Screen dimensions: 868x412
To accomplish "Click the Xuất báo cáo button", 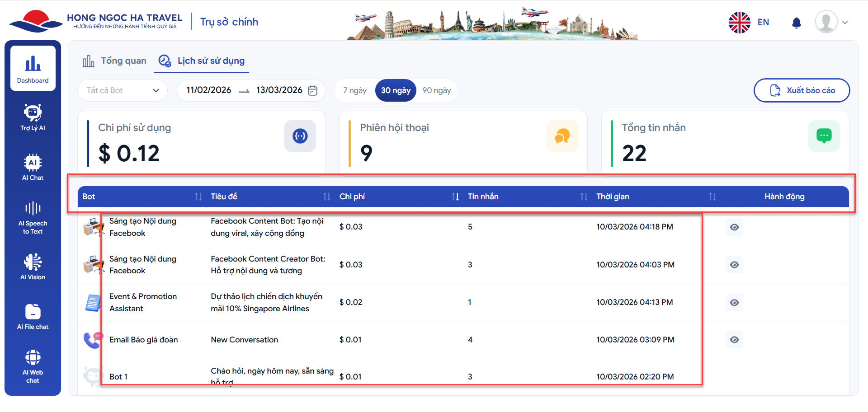I will [x=802, y=90].
